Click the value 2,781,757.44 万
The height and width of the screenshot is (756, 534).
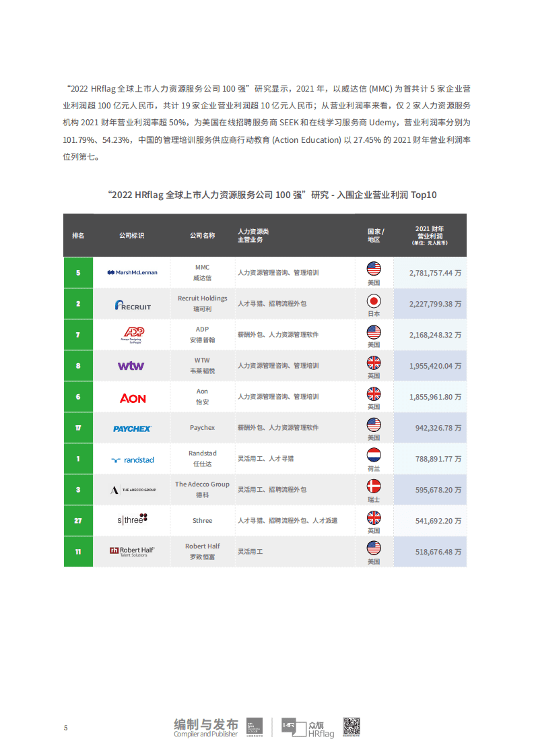pos(435,273)
